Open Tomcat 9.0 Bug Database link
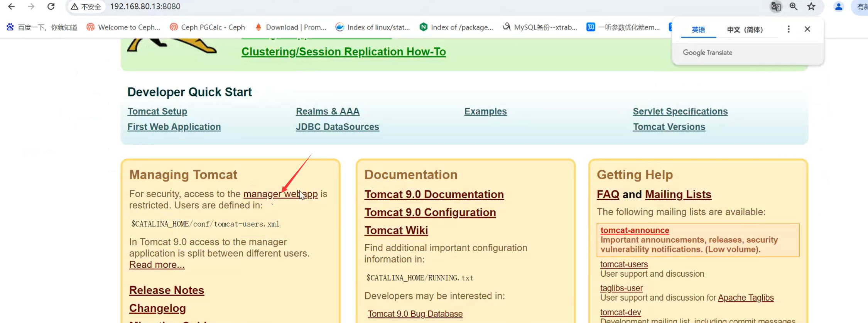 pos(415,314)
